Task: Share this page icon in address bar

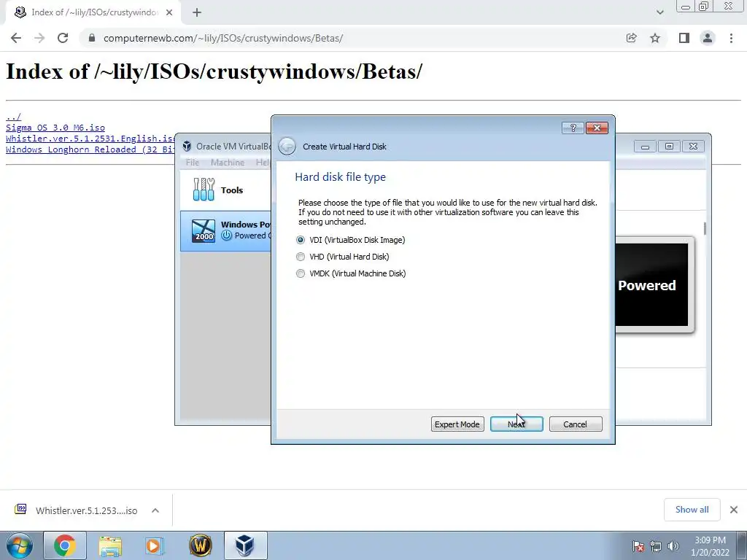Action: [x=631, y=38]
